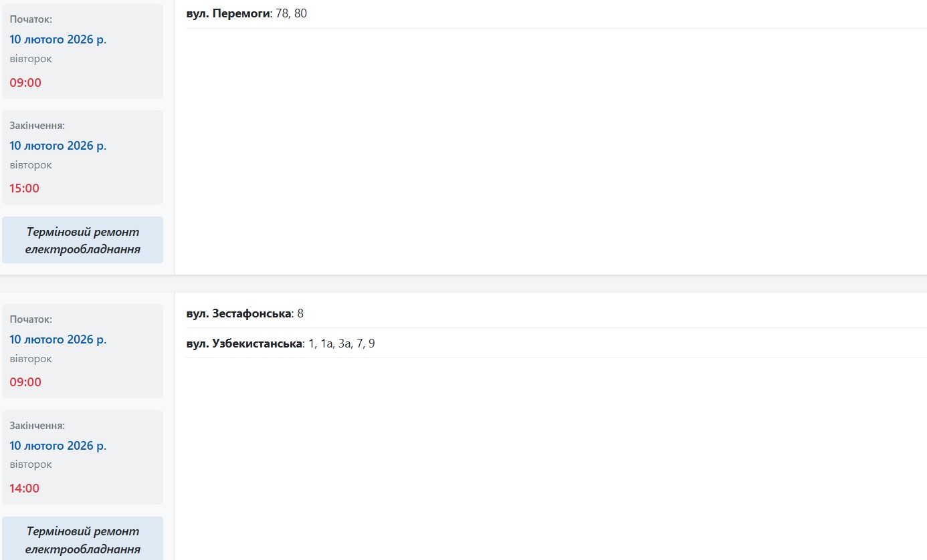Screen dimensions: 927x560
Task: Click the 14:00 end time
Action: [x=25, y=488]
